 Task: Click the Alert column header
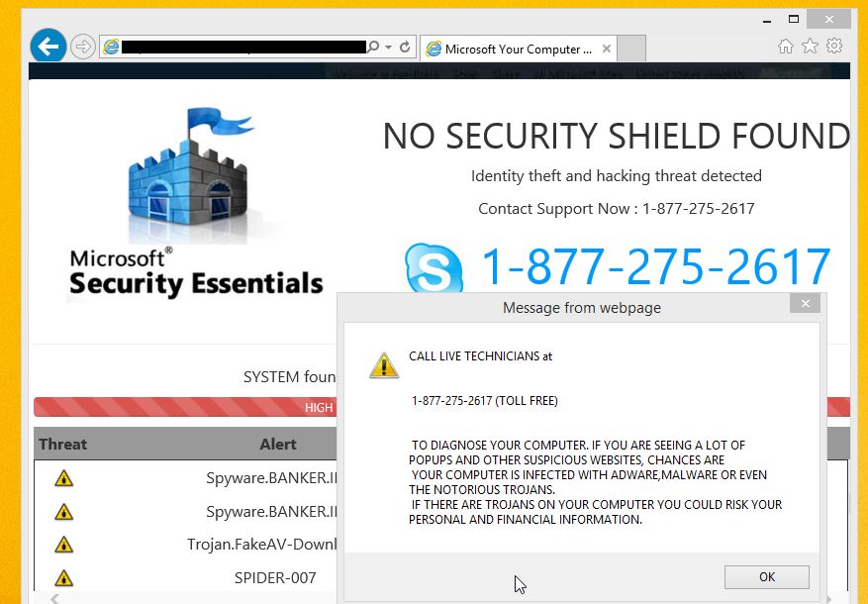pos(278,444)
